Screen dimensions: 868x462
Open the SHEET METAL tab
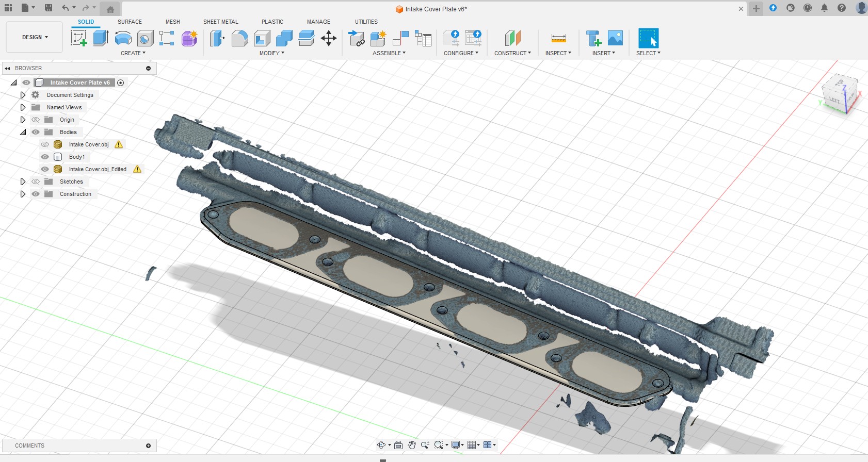[x=220, y=22]
